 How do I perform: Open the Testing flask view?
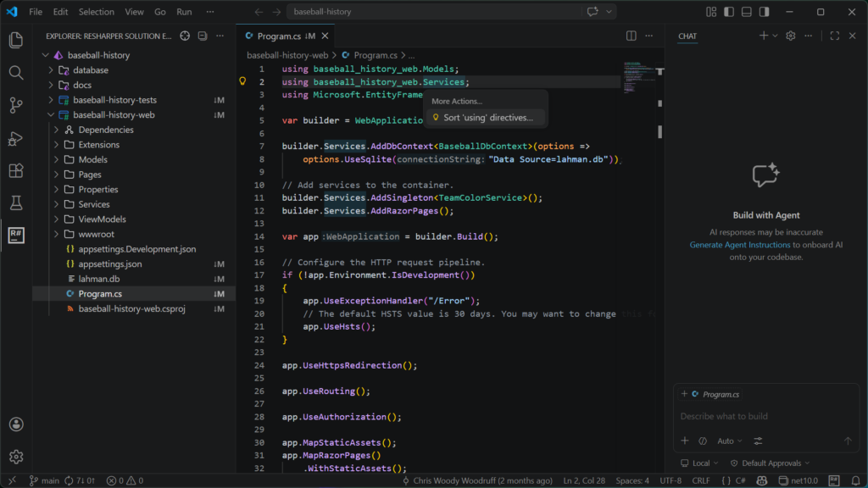[15, 203]
